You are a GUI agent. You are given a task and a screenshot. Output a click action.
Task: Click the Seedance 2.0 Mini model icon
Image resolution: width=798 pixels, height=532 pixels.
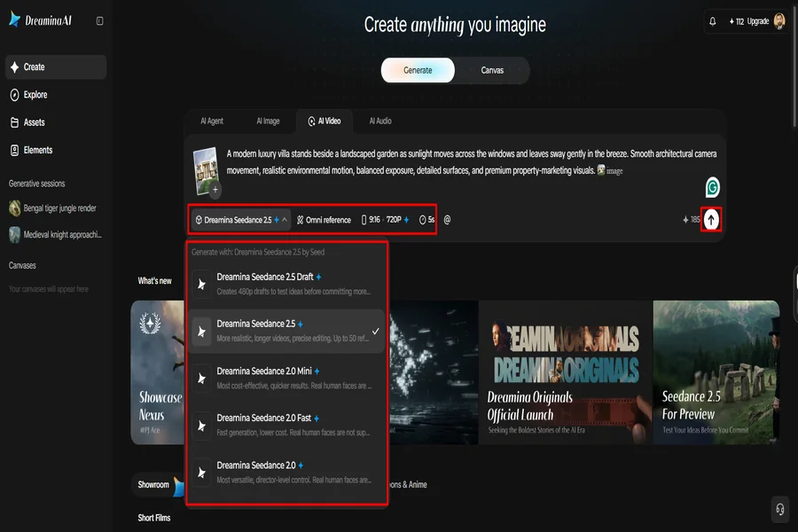click(x=201, y=379)
